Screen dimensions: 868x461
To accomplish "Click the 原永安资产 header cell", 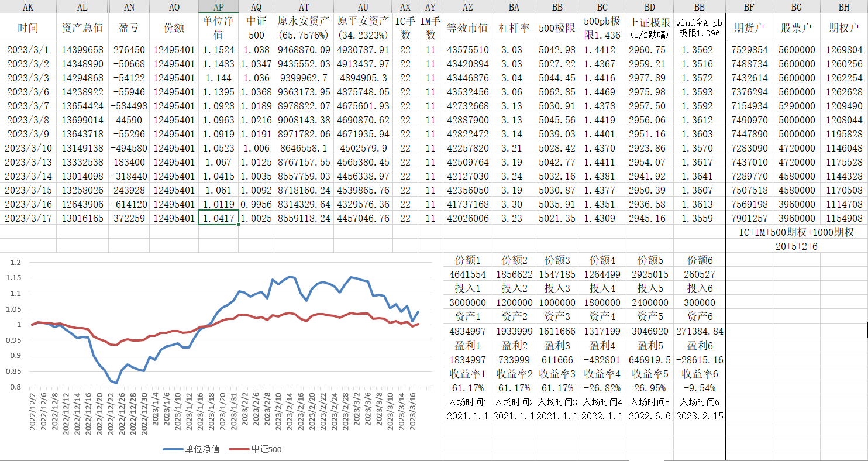I will [304, 28].
